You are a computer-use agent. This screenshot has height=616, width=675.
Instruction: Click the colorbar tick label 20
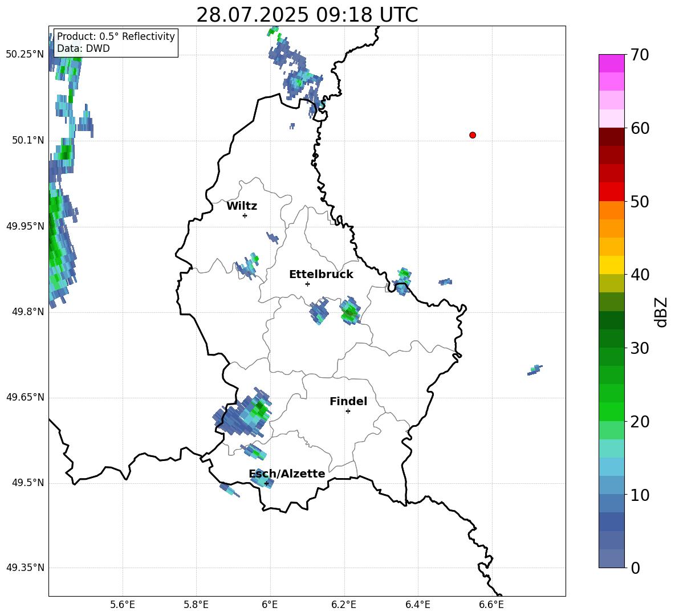(639, 422)
